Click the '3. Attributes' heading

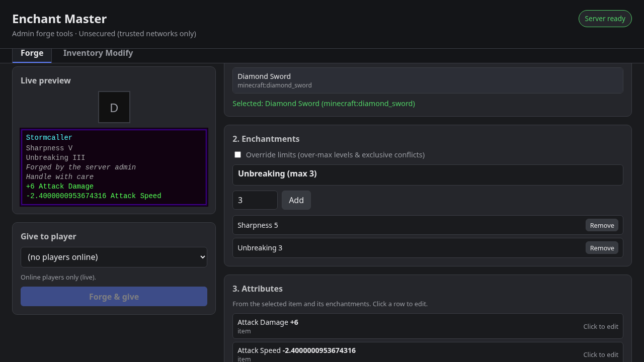click(x=258, y=289)
